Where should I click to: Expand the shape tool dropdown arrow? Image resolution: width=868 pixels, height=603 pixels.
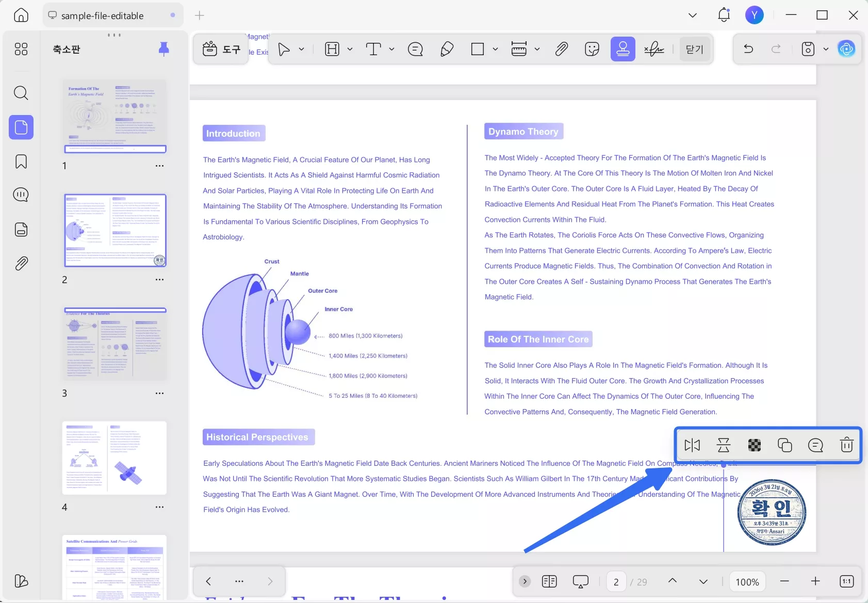[x=495, y=49]
